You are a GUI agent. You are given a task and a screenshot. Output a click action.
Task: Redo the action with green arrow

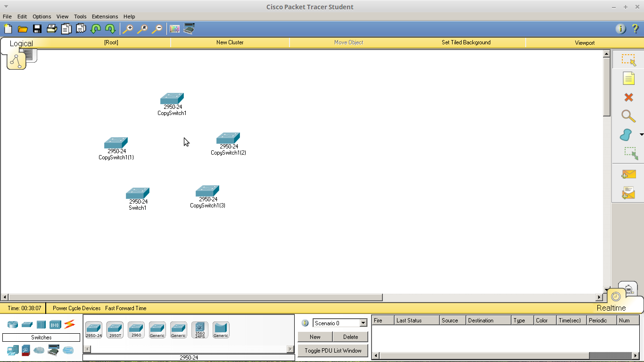[110, 29]
